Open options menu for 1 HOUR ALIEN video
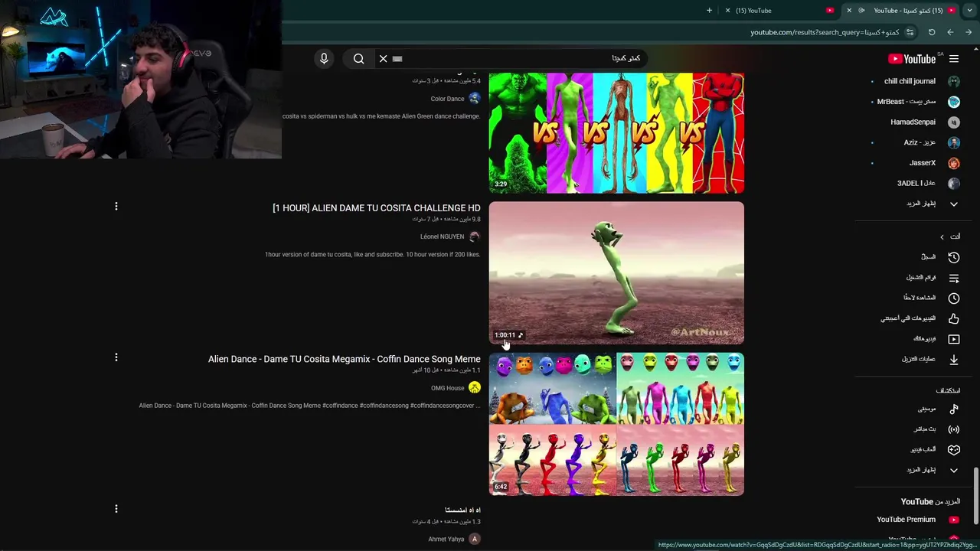The width and height of the screenshot is (980, 551). (x=116, y=207)
